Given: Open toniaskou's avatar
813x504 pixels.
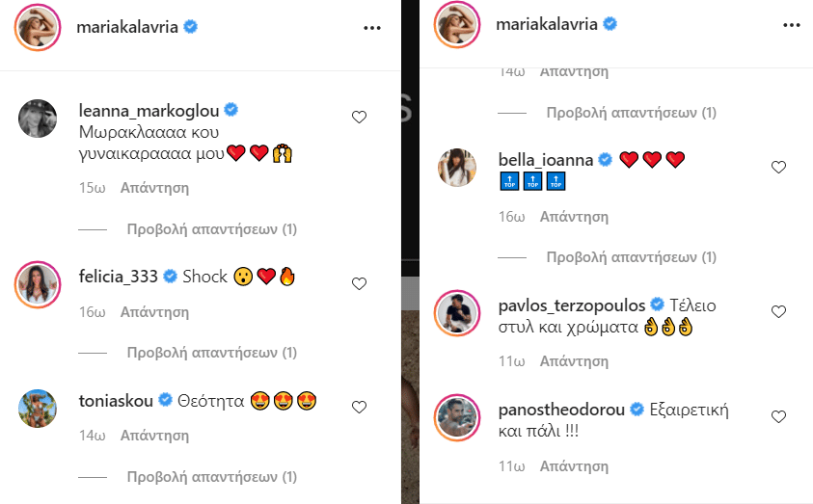Looking at the screenshot, I should pyautogui.click(x=38, y=409).
